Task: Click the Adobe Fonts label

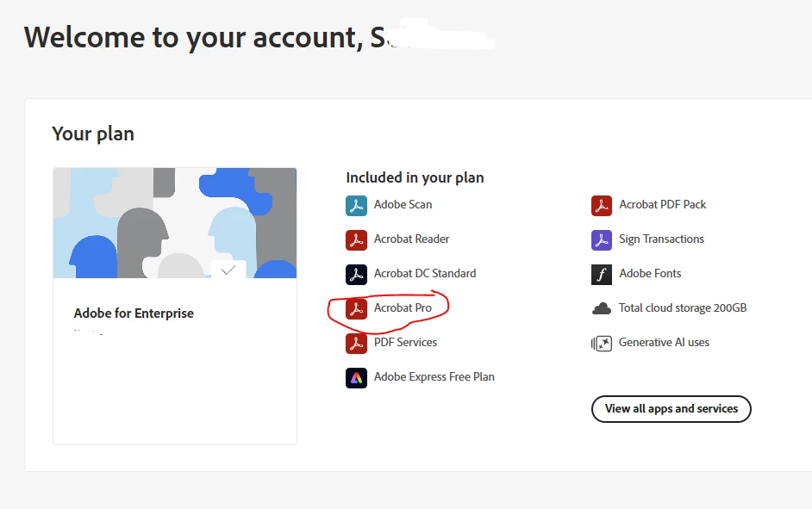Action: pyautogui.click(x=651, y=273)
